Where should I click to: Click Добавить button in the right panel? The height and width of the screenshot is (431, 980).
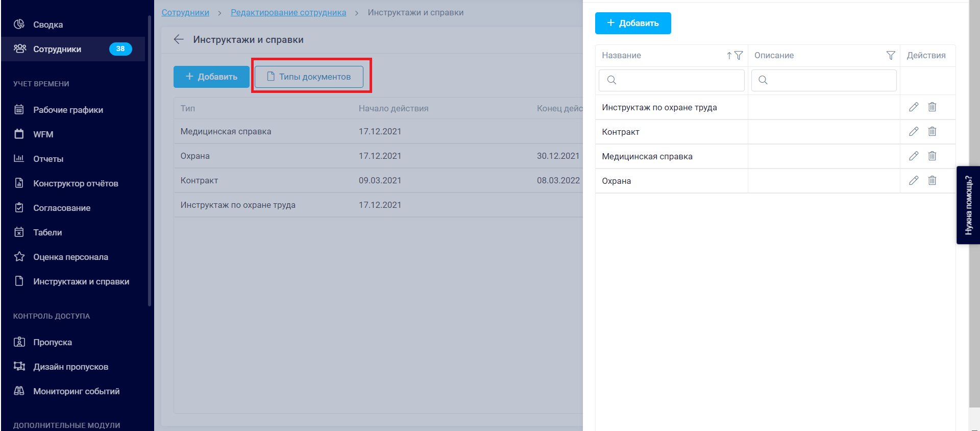click(x=633, y=23)
